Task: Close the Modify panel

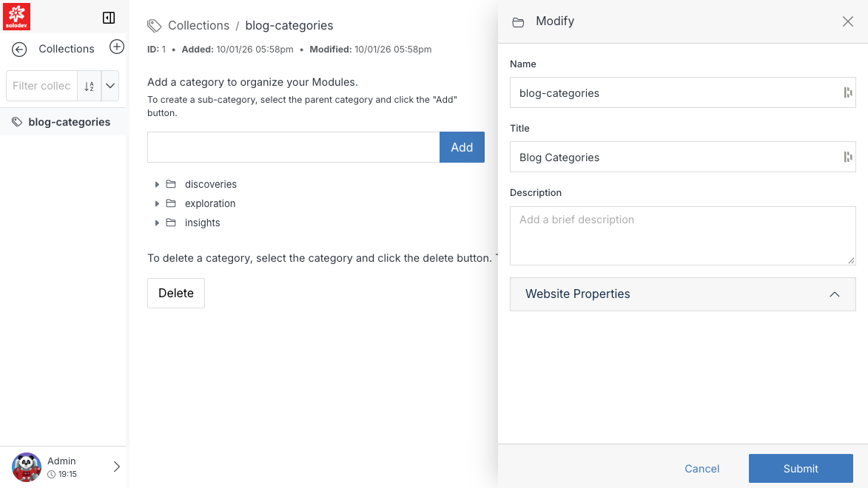Action: [x=847, y=21]
